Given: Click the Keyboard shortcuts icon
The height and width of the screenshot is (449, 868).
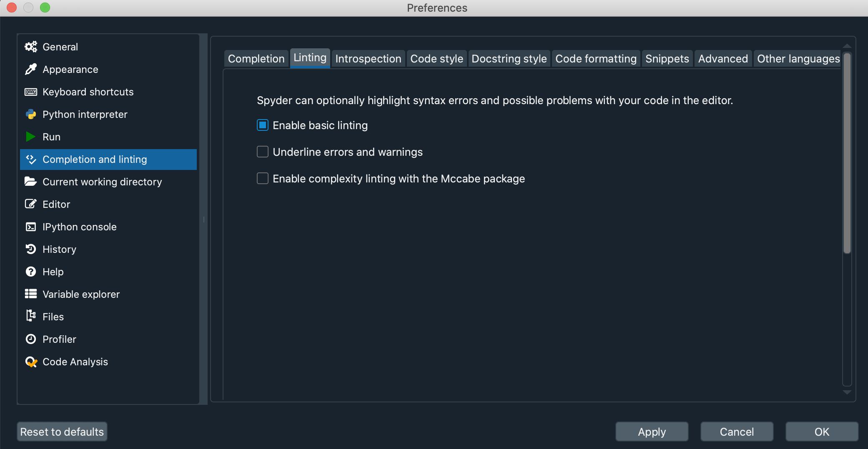Looking at the screenshot, I should 30,92.
